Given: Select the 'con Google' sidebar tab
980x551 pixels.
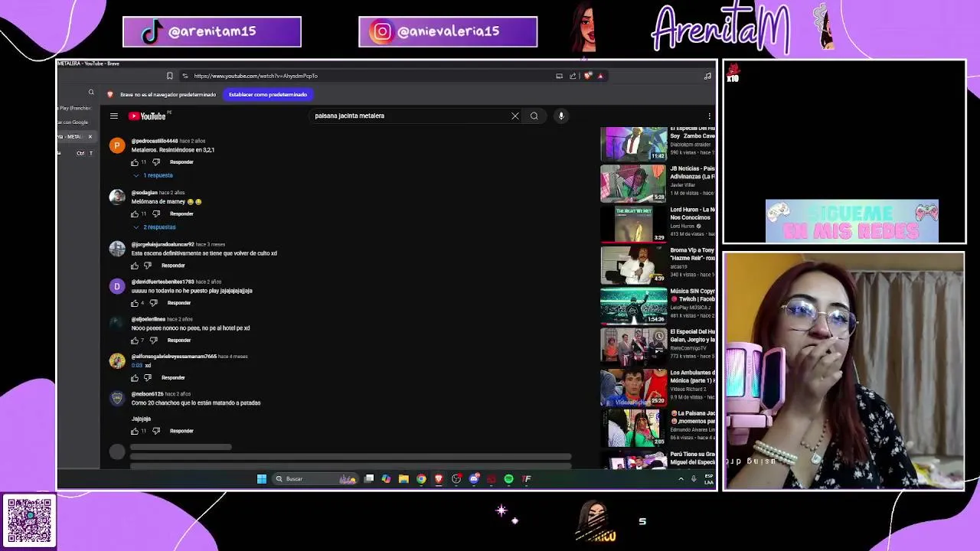Looking at the screenshot, I should tap(73, 122).
